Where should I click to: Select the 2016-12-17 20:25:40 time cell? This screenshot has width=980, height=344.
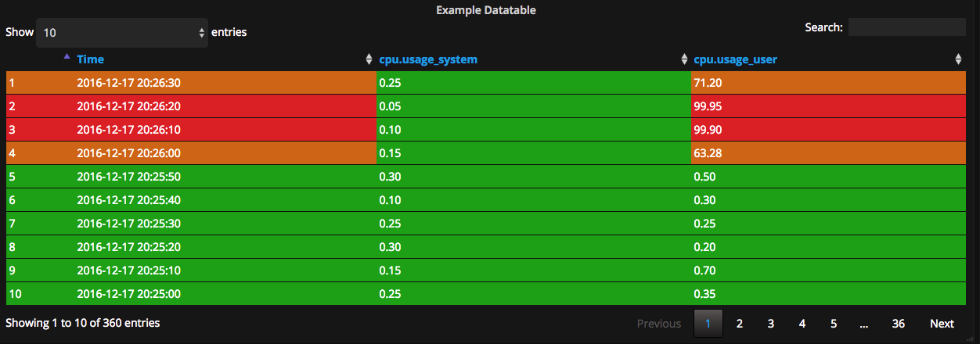pyautogui.click(x=225, y=199)
